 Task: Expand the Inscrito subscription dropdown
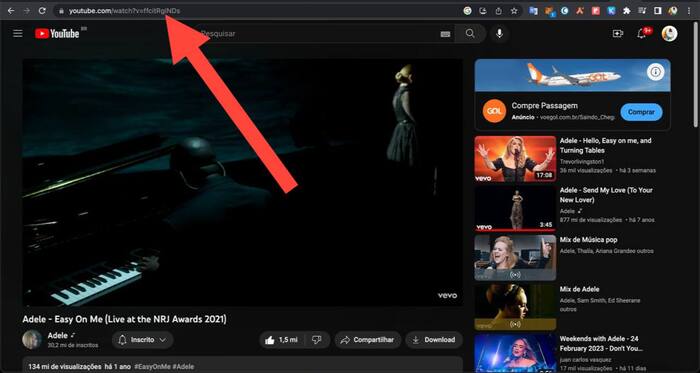[142, 340]
